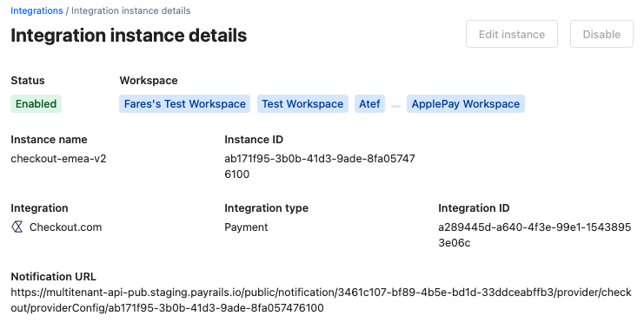Screen dimensions: 644x329
Task: Click the Integration instance details breadcrumb
Action: 131,10
